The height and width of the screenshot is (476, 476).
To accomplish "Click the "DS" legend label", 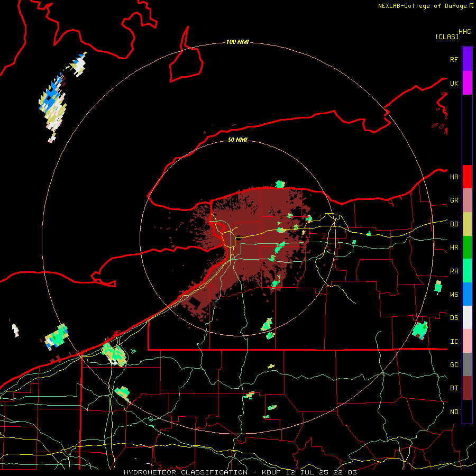I will 454,318.
